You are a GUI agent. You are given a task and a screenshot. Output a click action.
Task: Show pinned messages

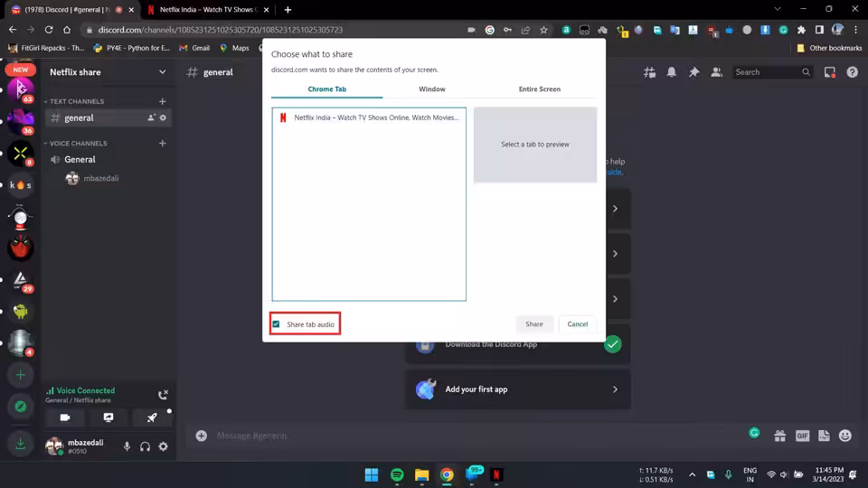click(x=693, y=72)
